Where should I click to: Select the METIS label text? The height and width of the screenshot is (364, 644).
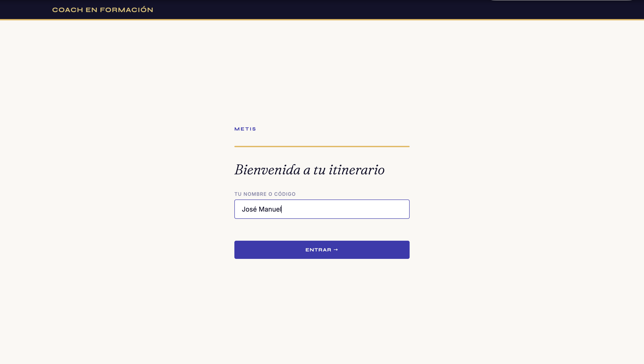click(245, 129)
